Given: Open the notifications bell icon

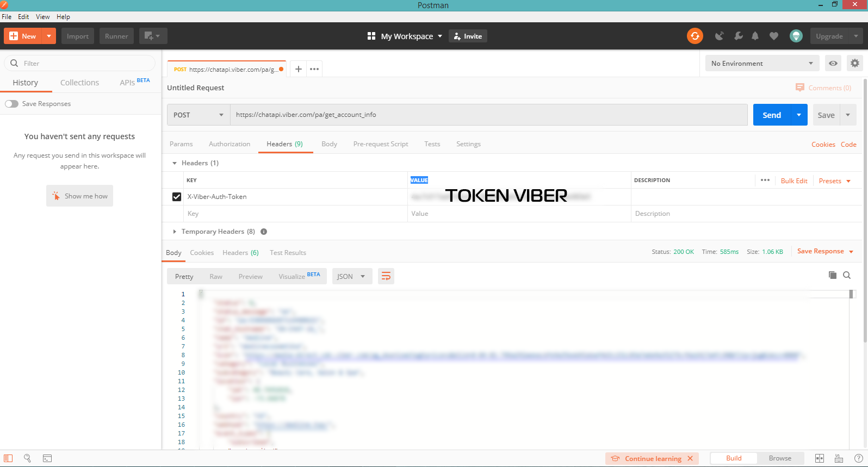Looking at the screenshot, I should (x=755, y=36).
